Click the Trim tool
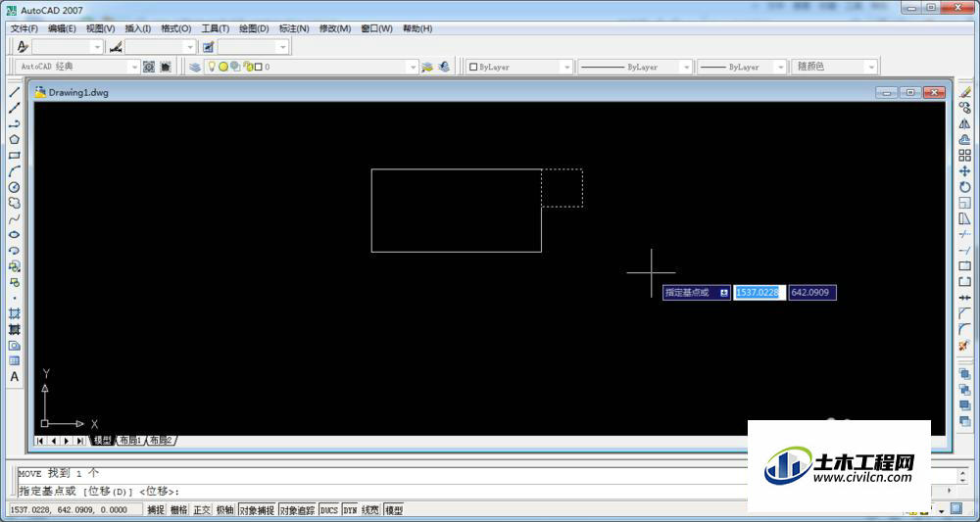The image size is (980, 522). [x=965, y=234]
